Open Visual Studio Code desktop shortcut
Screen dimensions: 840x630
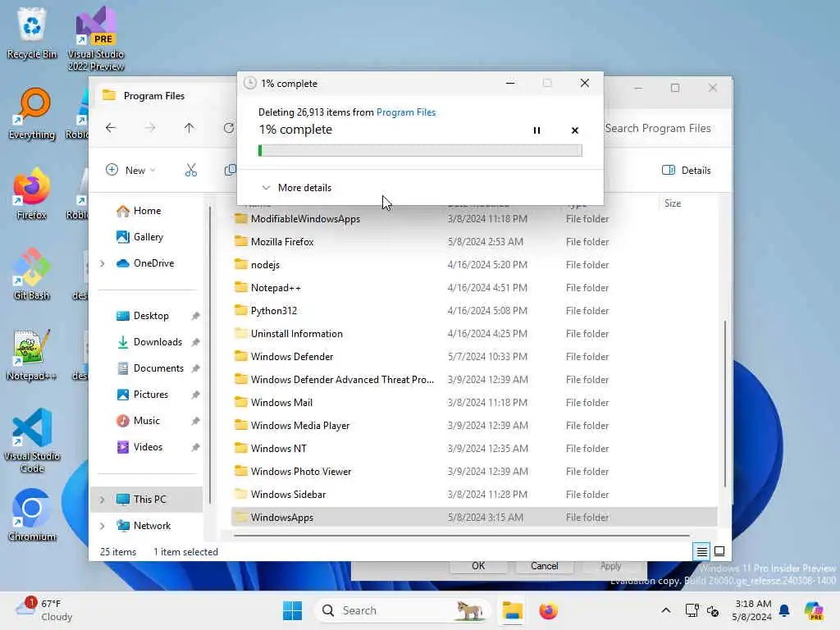[32, 441]
